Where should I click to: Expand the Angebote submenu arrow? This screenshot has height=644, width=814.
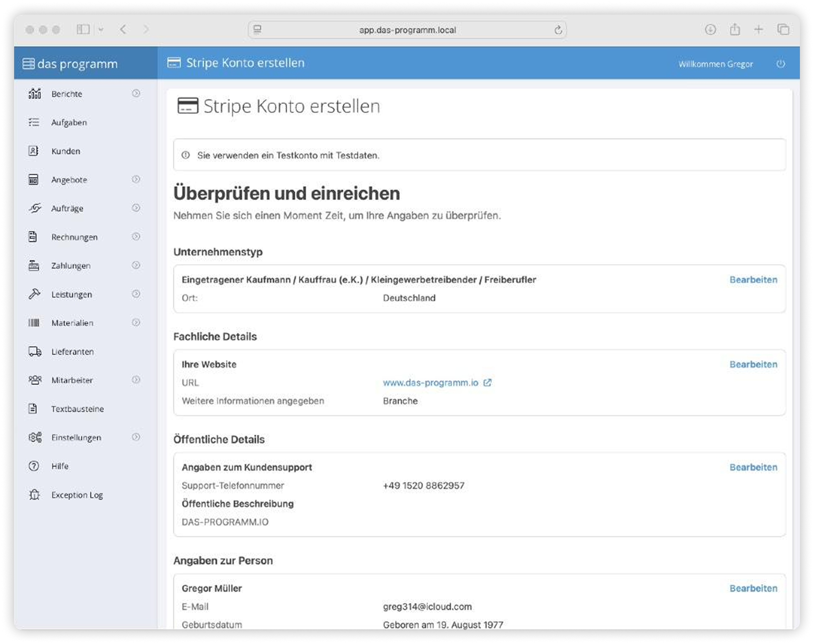coord(136,179)
